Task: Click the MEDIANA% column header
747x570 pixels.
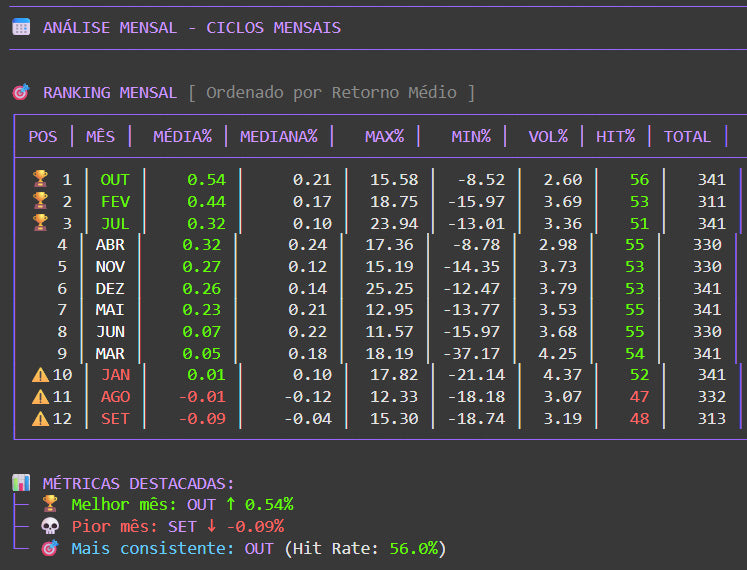Action: (x=278, y=137)
